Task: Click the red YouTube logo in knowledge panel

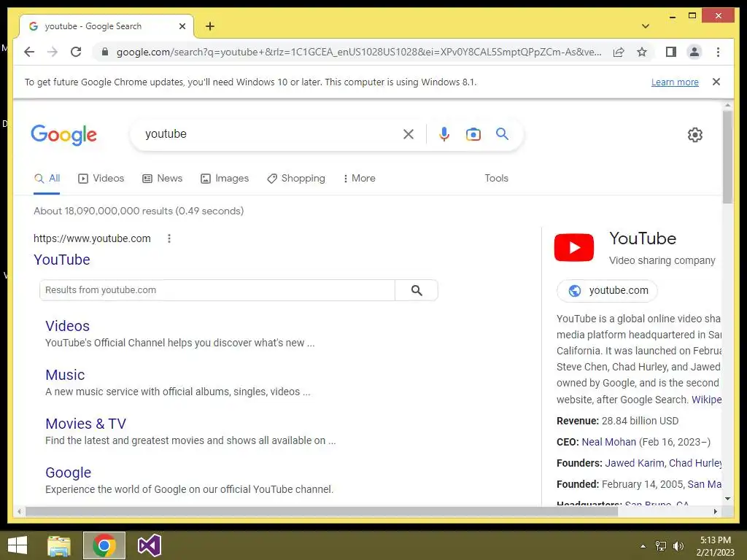Action: tap(573, 248)
